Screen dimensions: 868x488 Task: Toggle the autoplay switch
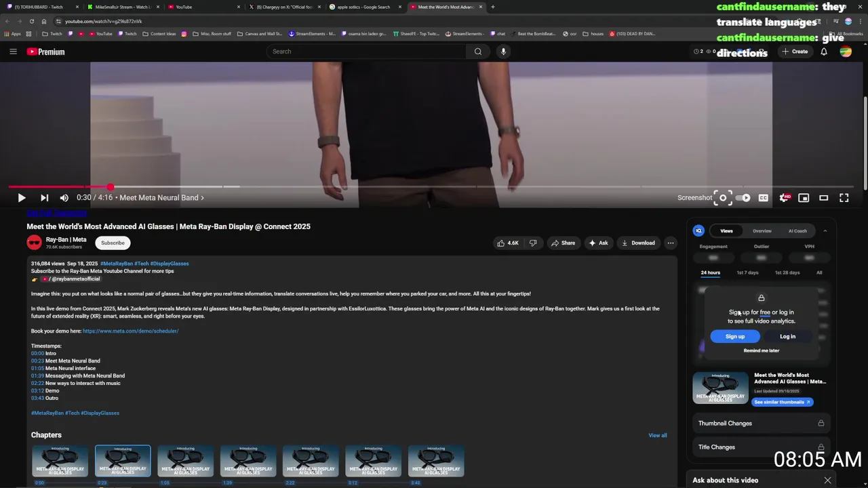tap(743, 198)
